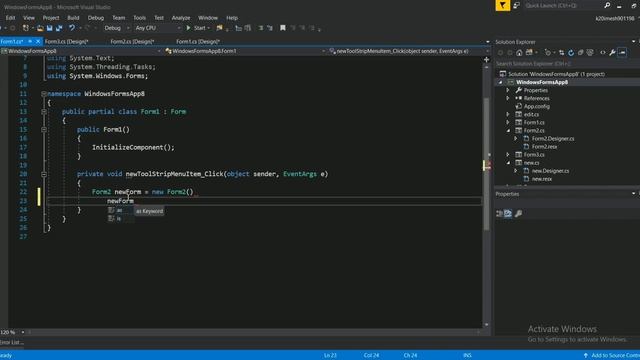Click the Undo arrow in the toolbar
Screen dimensions: 640x360
[x=72, y=28]
